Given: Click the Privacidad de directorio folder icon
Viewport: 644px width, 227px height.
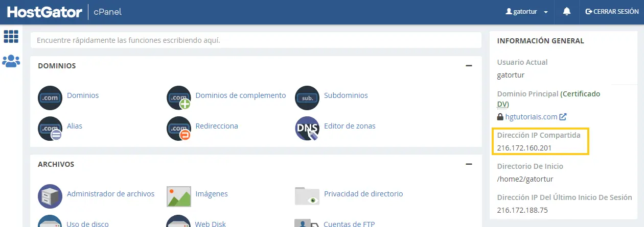Looking at the screenshot, I should [307, 196].
